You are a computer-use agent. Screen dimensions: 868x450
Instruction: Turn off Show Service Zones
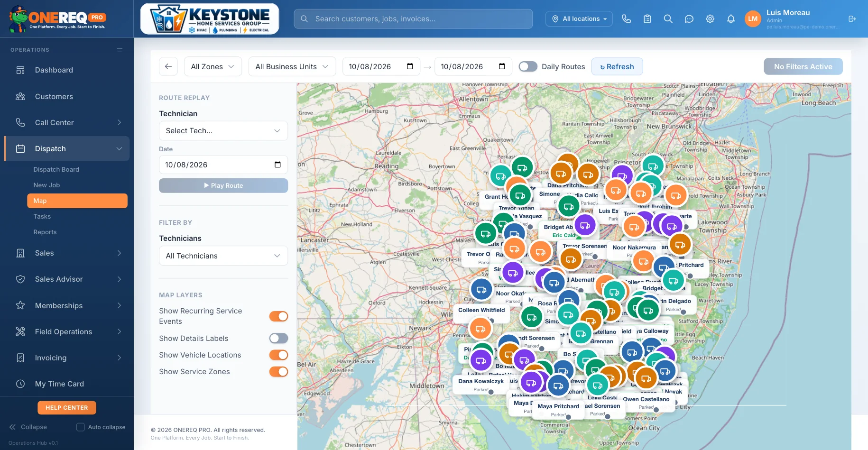tap(278, 371)
